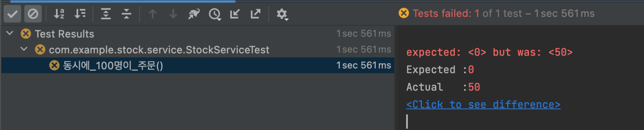Collapse all test tree nodes
Image resolution: width=644 pixels, height=130 pixels.
[x=126, y=14]
